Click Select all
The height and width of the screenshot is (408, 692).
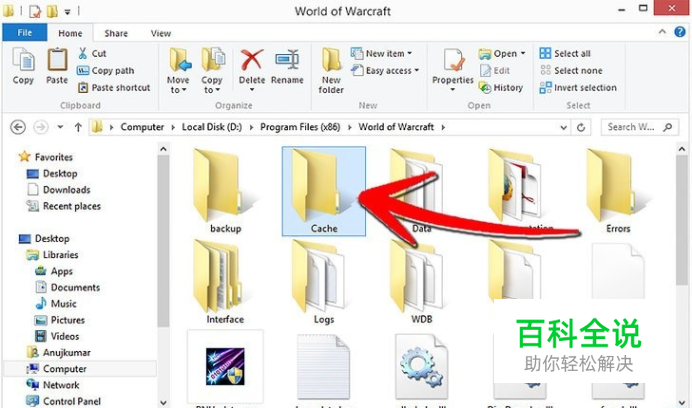click(565, 53)
